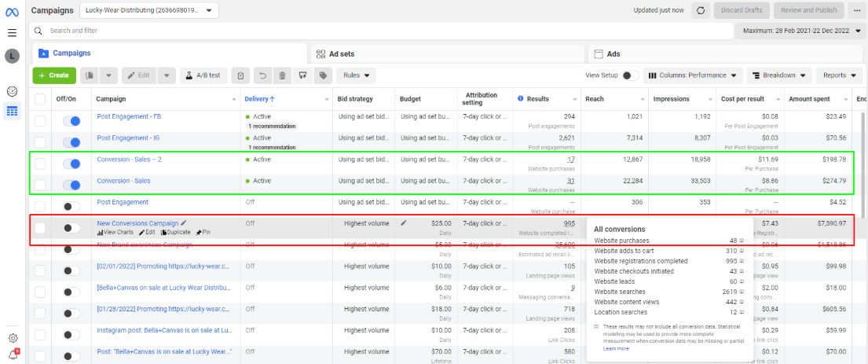Open the Breakdown dropdown
Viewport: 868px width, 364px height.
pyautogui.click(x=779, y=75)
